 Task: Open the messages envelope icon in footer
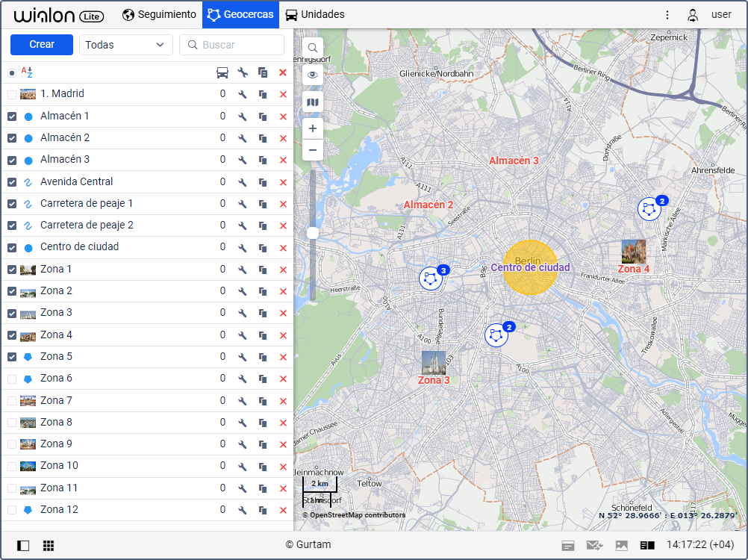594,545
